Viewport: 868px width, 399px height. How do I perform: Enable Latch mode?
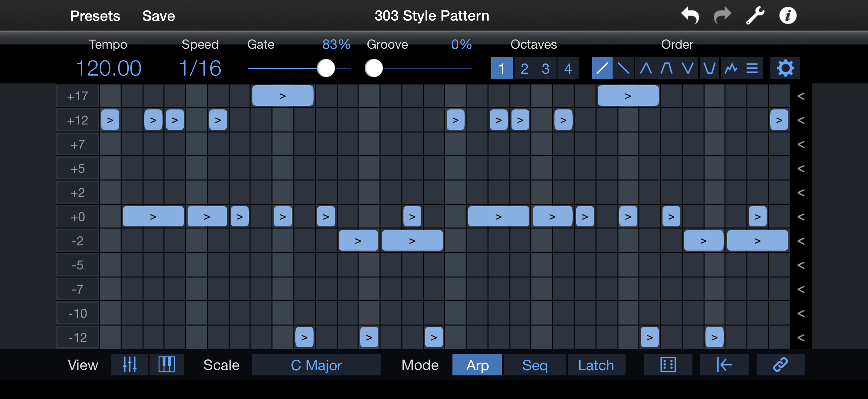click(x=596, y=364)
